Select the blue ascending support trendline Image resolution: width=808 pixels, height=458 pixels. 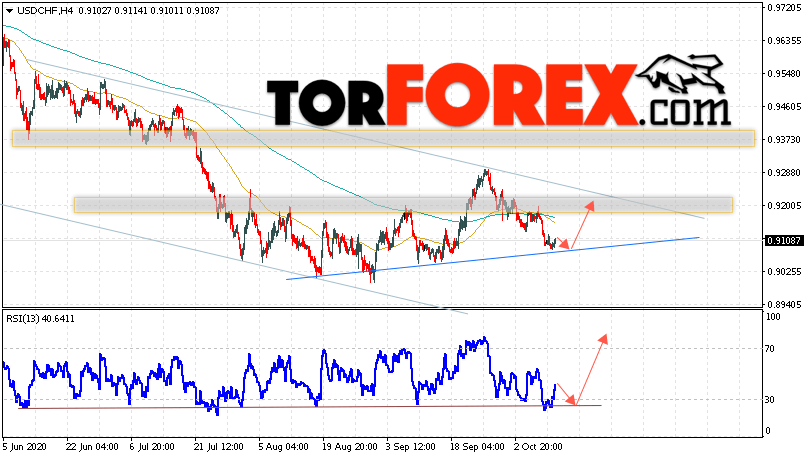pyautogui.click(x=493, y=258)
